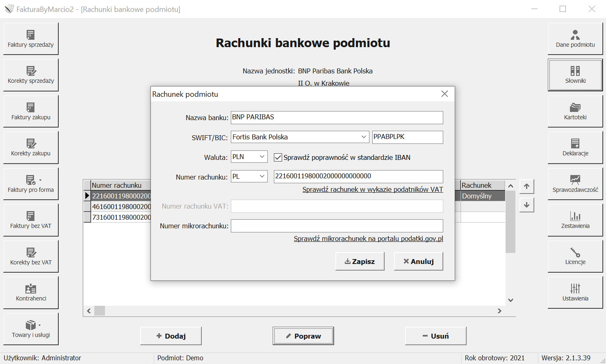Click the Anuluj button

pos(418,261)
